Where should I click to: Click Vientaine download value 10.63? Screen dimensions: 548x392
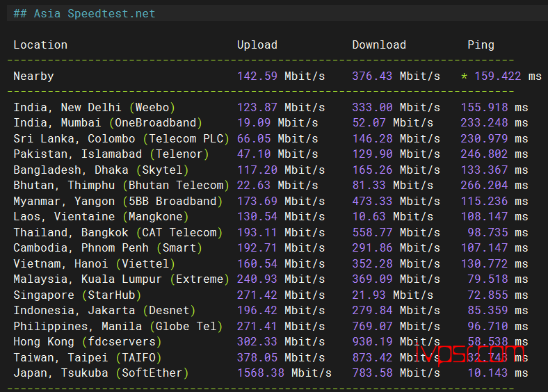tap(369, 217)
